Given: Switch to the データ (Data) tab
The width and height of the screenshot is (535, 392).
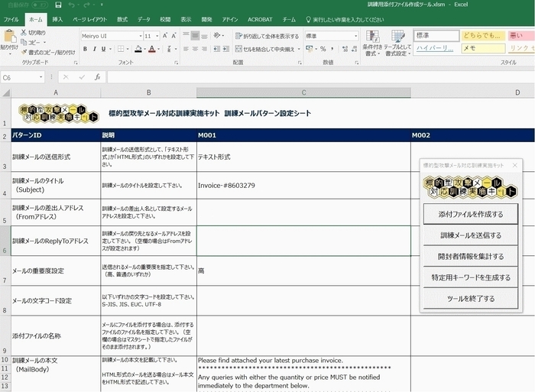Looking at the screenshot, I should (144, 18).
